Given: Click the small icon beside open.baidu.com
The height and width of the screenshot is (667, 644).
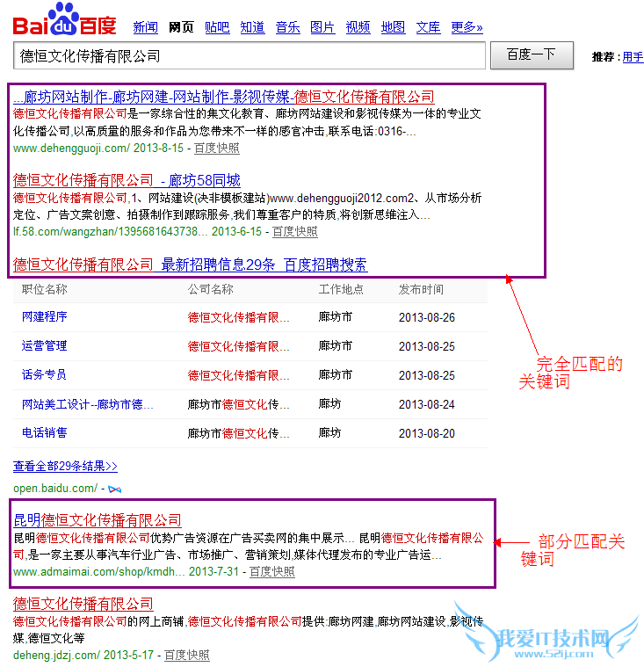Looking at the screenshot, I should coord(114,489).
